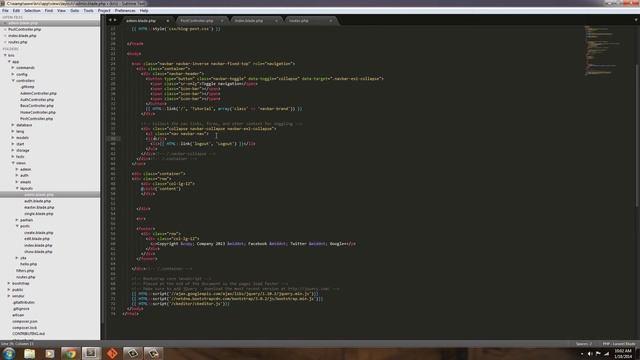Open show.blade.php under posts
Image resolution: width=640 pixels, height=360 pixels.
tap(38, 251)
